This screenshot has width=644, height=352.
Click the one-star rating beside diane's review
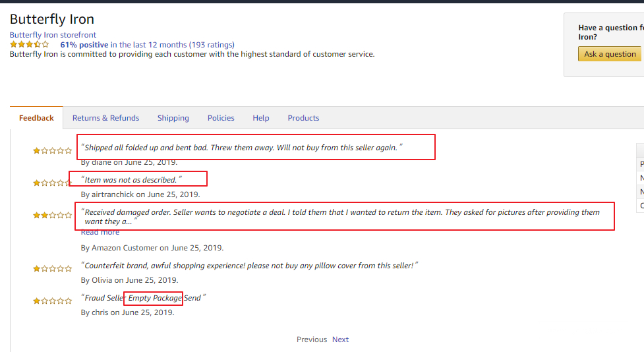pyautogui.click(x=53, y=151)
